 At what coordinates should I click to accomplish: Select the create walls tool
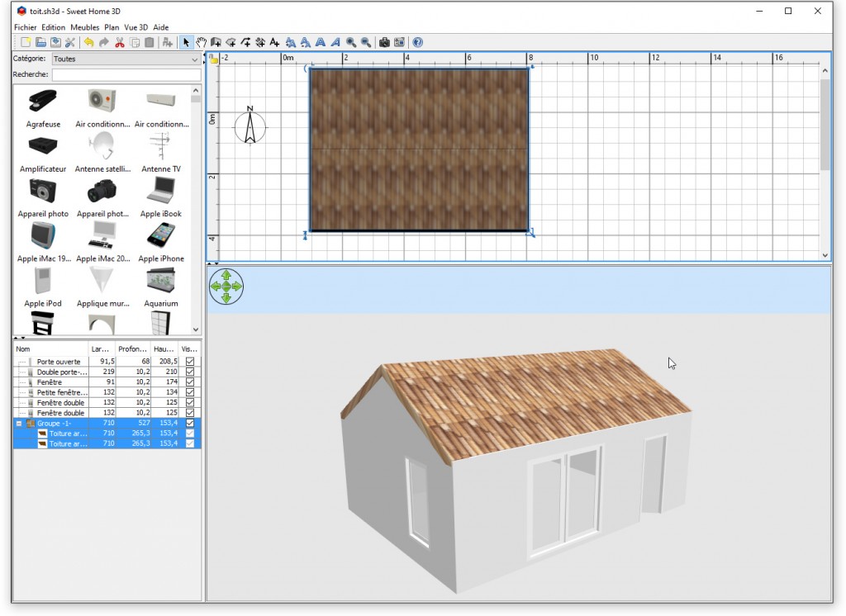pyautogui.click(x=216, y=42)
